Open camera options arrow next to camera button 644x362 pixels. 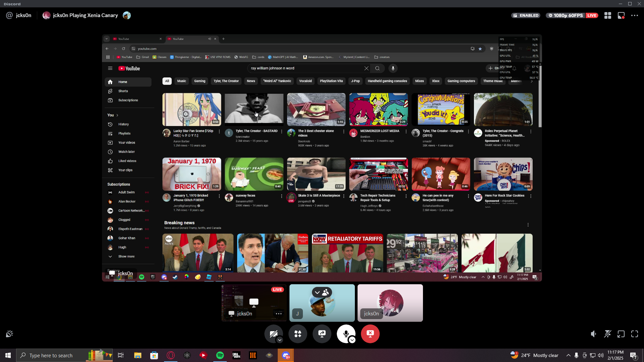(x=280, y=340)
